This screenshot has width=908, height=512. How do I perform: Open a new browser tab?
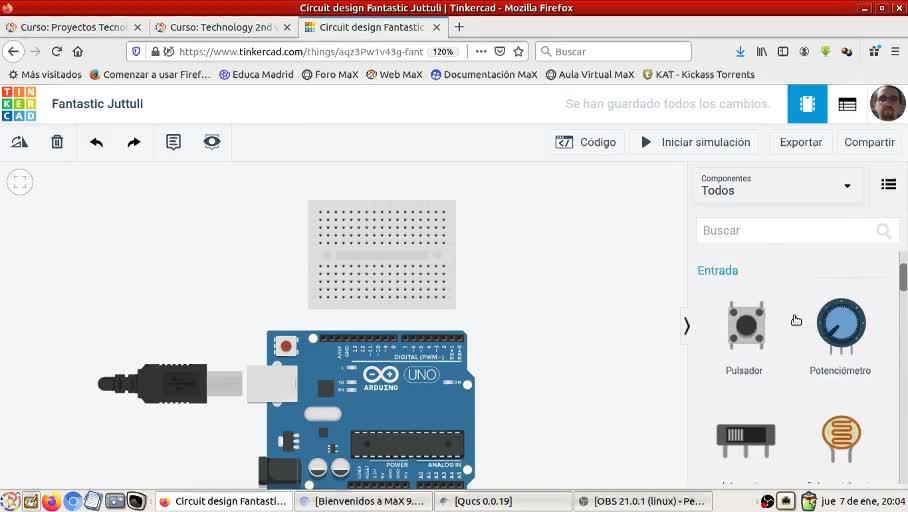459,27
